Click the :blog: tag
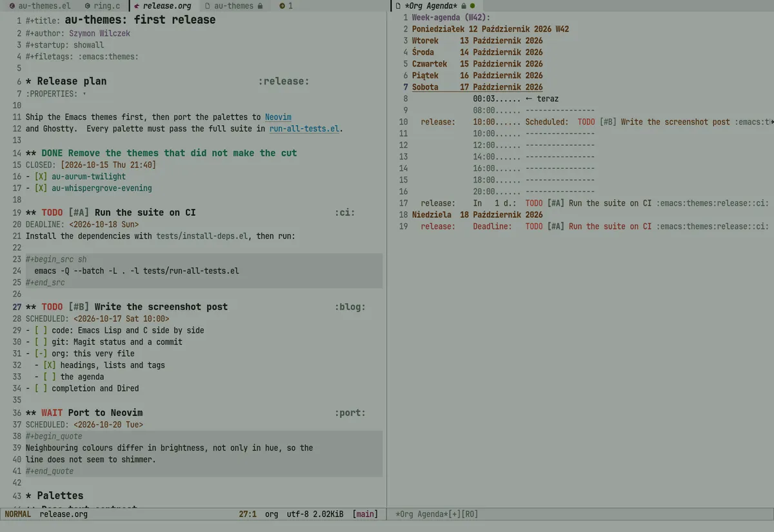This screenshot has width=774, height=532. (x=350, y=307)
